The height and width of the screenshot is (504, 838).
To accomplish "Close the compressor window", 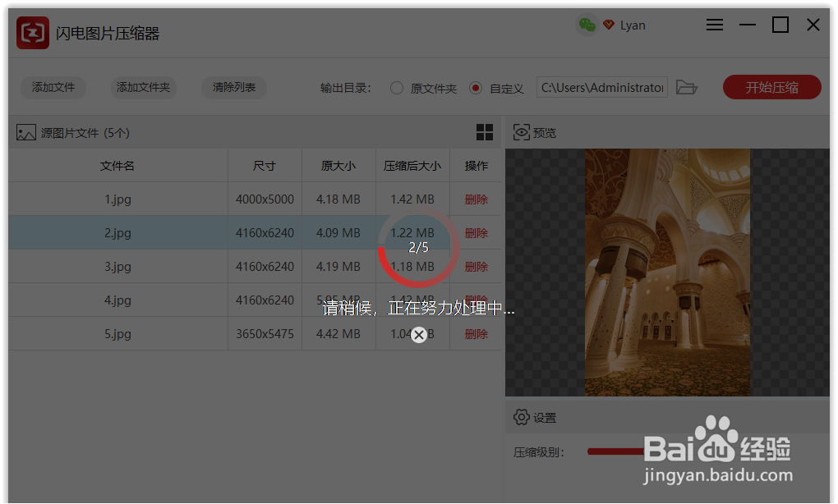I will (x=813, y=25).
